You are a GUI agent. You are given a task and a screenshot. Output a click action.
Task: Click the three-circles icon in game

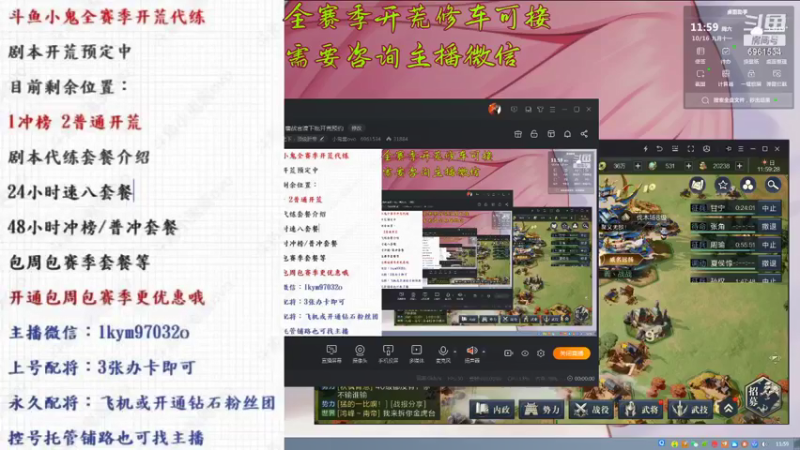(x=748, y=185)
